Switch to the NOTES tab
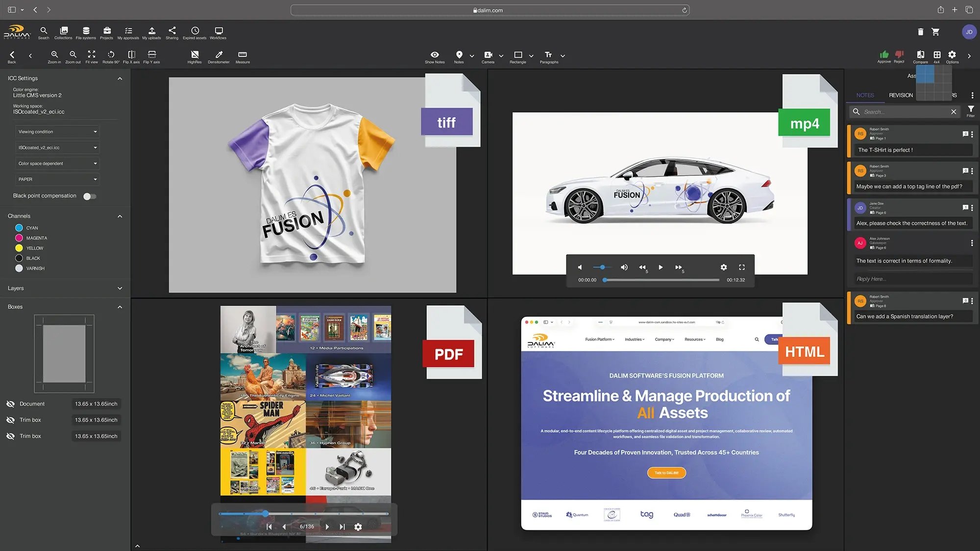The width and height of the screenshot is (980, 551). 865,95
